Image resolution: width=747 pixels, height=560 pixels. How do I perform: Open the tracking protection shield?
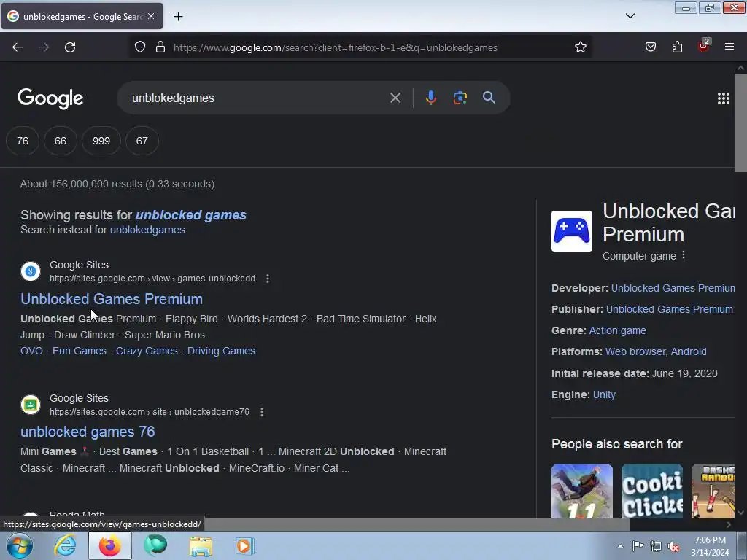coord(139,47)
